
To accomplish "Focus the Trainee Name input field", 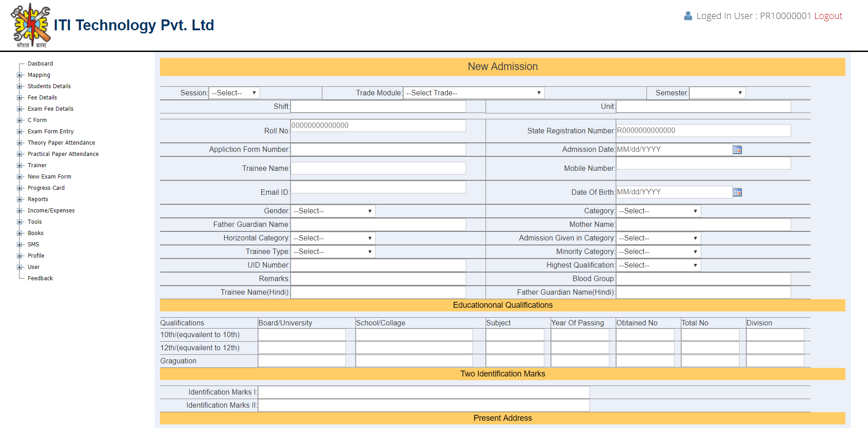I will pyautogui.click(x=378, y=168).
